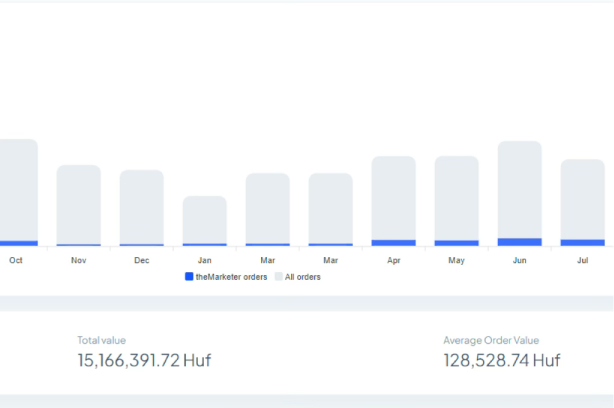
Task: Toggle All orders legend label
Action: [x=303, y=277]
